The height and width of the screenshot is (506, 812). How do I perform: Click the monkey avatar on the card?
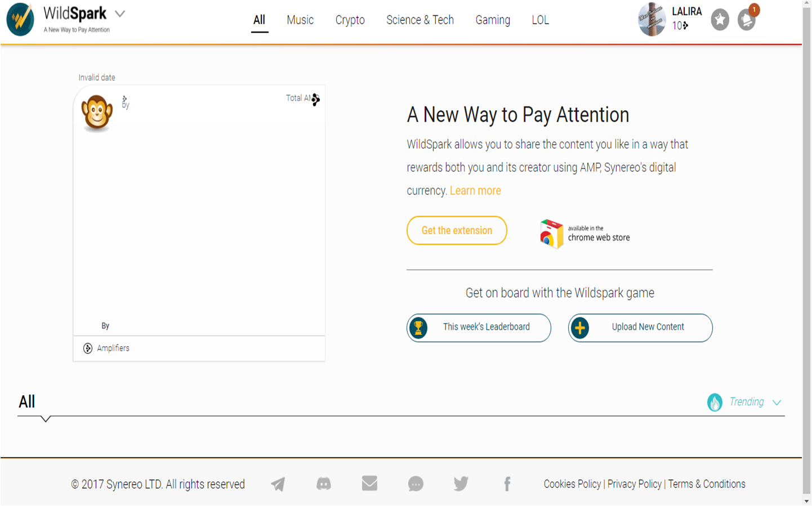[x=97, y=113]
